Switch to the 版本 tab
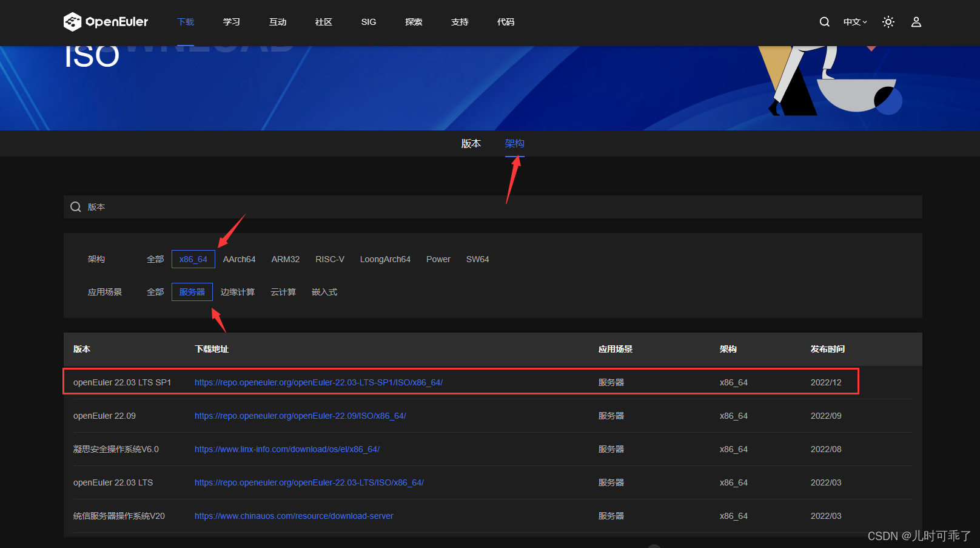Screen dimensions: 980x548 tap(471, 143)
